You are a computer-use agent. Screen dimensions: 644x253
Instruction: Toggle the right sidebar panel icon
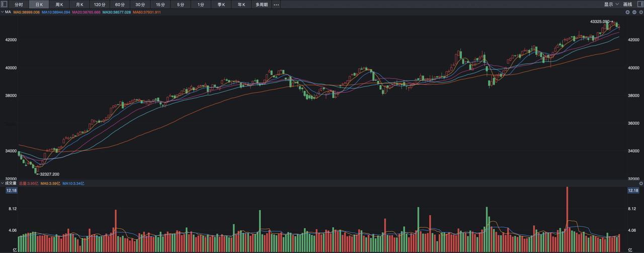(x=639, y=4)
